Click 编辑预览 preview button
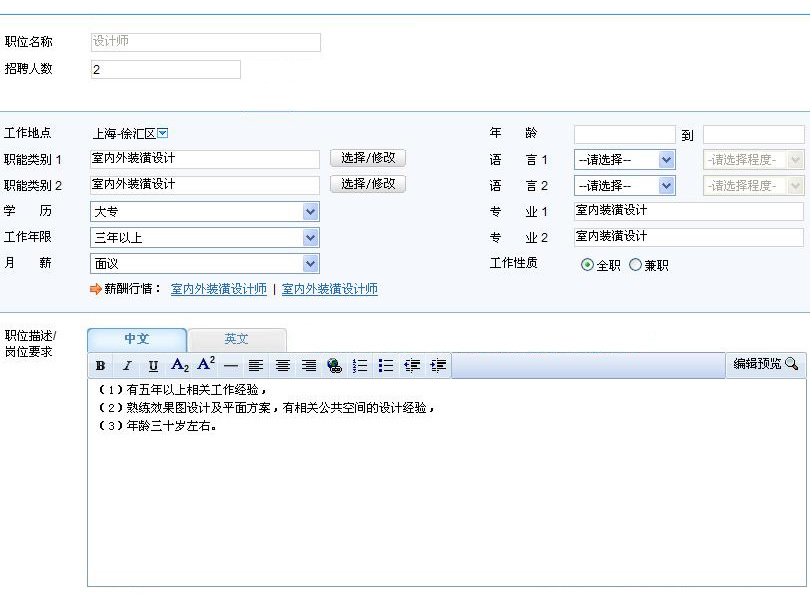Screen dimensions: 810x599 coord(766,364)
